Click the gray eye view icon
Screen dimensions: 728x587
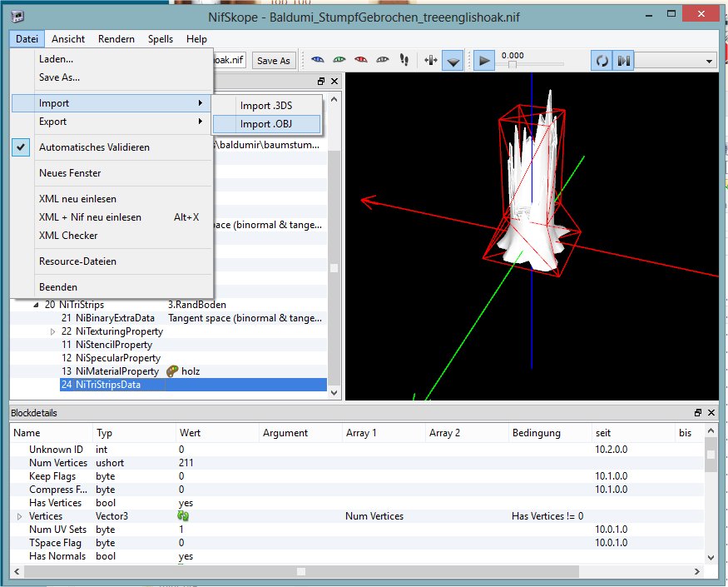[x=383, y=60]
